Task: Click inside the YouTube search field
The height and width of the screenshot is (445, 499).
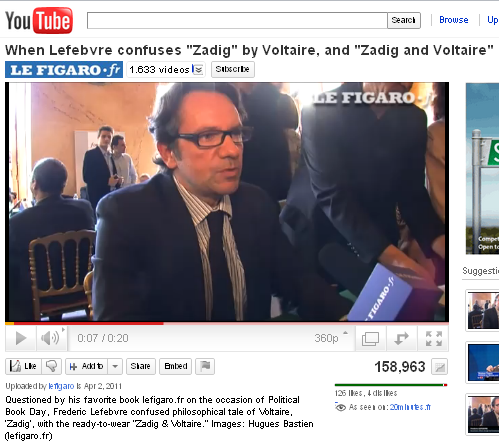Action: pyautogui.click(x=237, y=21)
